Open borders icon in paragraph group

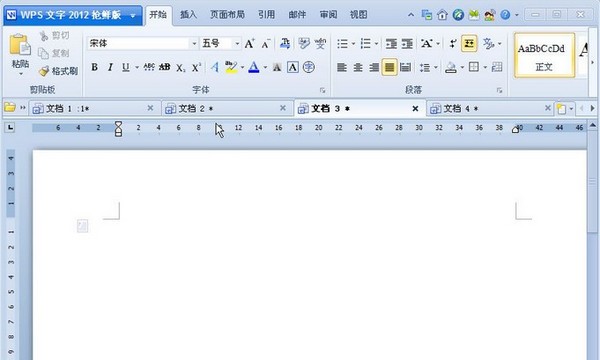(x=474, y=67)
